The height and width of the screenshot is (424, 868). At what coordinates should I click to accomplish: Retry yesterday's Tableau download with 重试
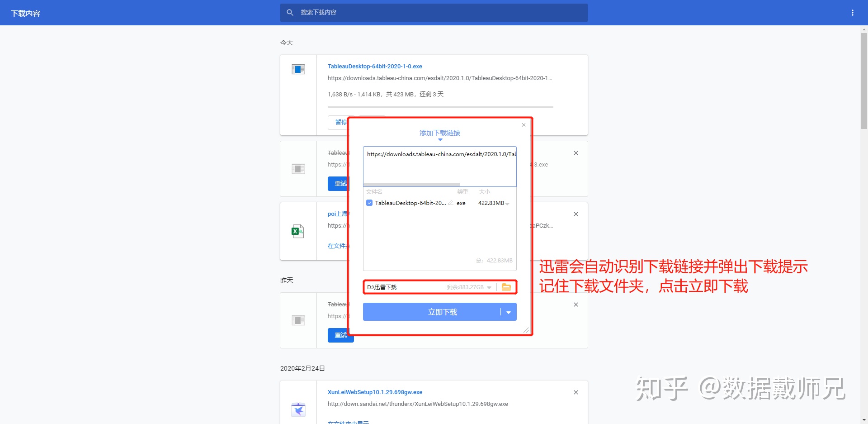tap(340, 335)
